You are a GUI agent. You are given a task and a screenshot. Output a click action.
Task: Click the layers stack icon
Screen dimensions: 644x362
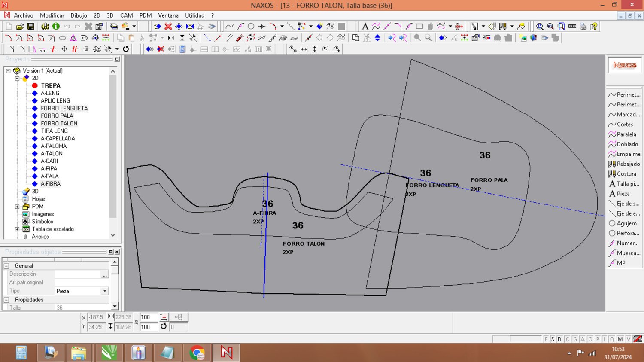[114, 27]
